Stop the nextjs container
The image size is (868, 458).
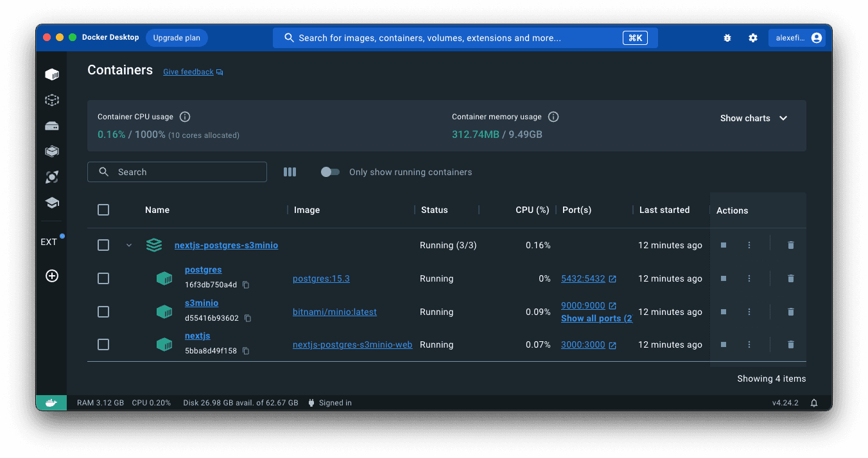[x=724, y=344]
